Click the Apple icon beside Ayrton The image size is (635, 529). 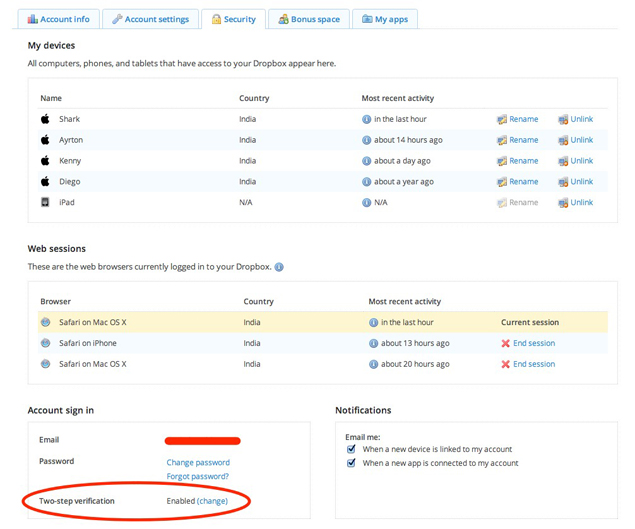pos(45,140)
